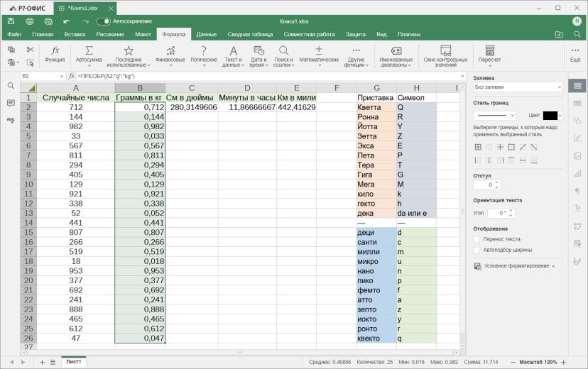Viewport: 588px width, 369px height.
Task: Open the Watch window icon
Action: tap(445, 50)
